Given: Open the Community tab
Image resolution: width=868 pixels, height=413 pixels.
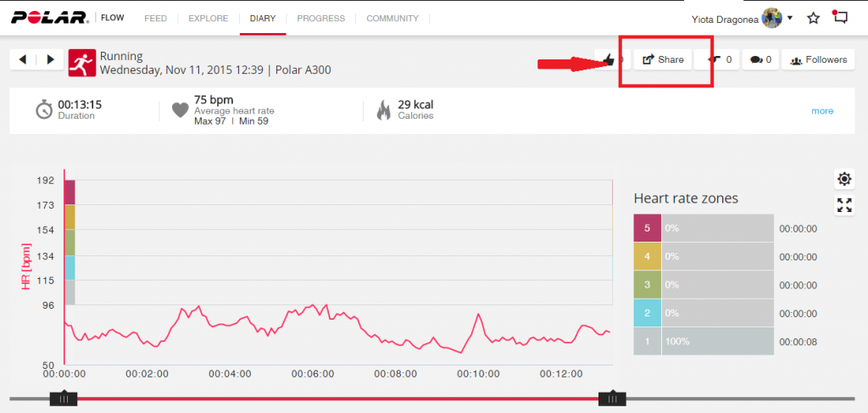Looking at the screenshot, I should [392, 18].
